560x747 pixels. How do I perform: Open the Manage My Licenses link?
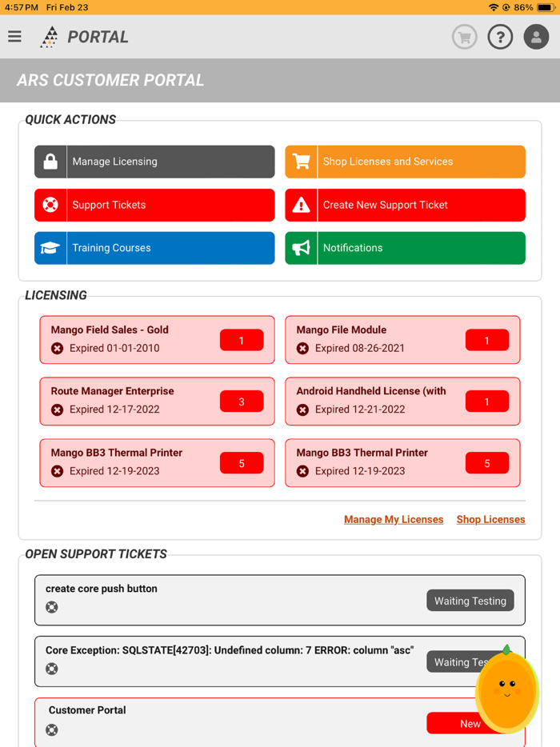tap(394, 519)
